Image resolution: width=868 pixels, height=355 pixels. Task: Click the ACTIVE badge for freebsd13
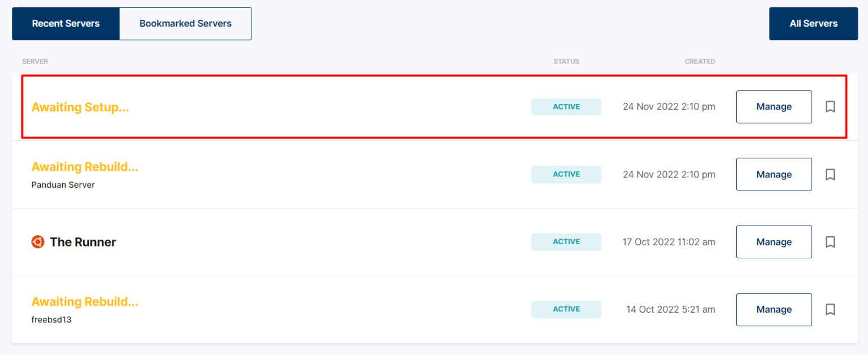pos(566,309)
